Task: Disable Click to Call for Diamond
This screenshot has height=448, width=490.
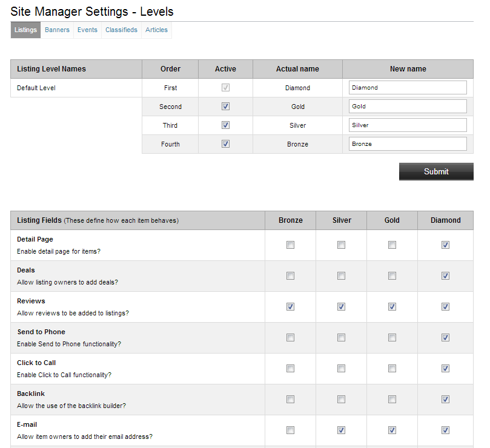Action: [445, 369]
